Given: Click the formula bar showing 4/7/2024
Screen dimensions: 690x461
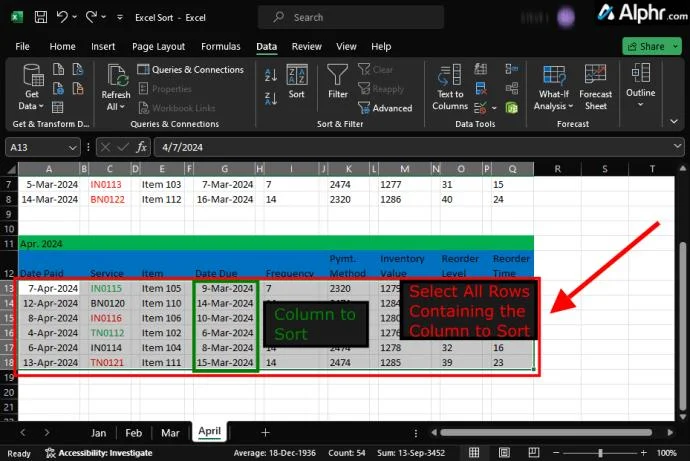Looking at the screenshot, I should click(400, 146).
